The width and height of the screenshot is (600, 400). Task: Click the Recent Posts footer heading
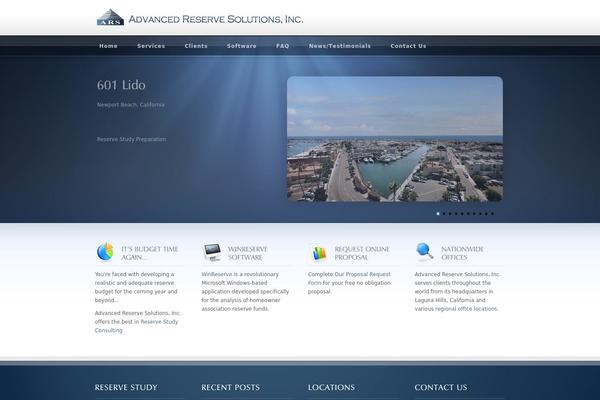230,387
